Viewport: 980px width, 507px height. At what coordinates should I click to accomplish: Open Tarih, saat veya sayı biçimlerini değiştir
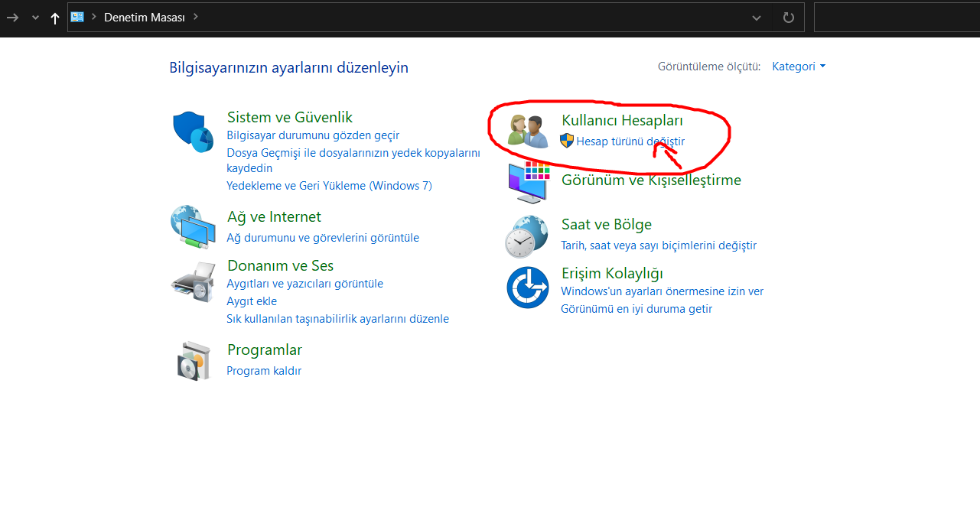[x=659, y=245]
